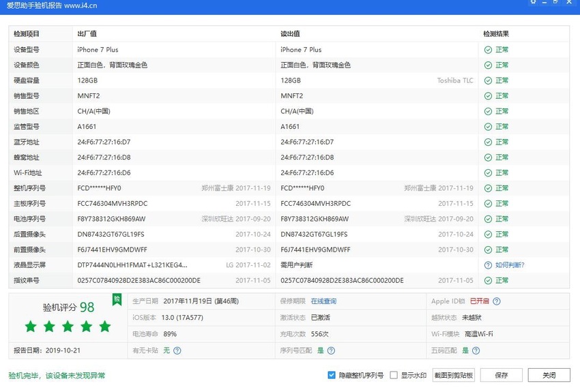Click the 电池寿命 89% value
The width and height of the screenshot is (580, 392).
[170, 334]
